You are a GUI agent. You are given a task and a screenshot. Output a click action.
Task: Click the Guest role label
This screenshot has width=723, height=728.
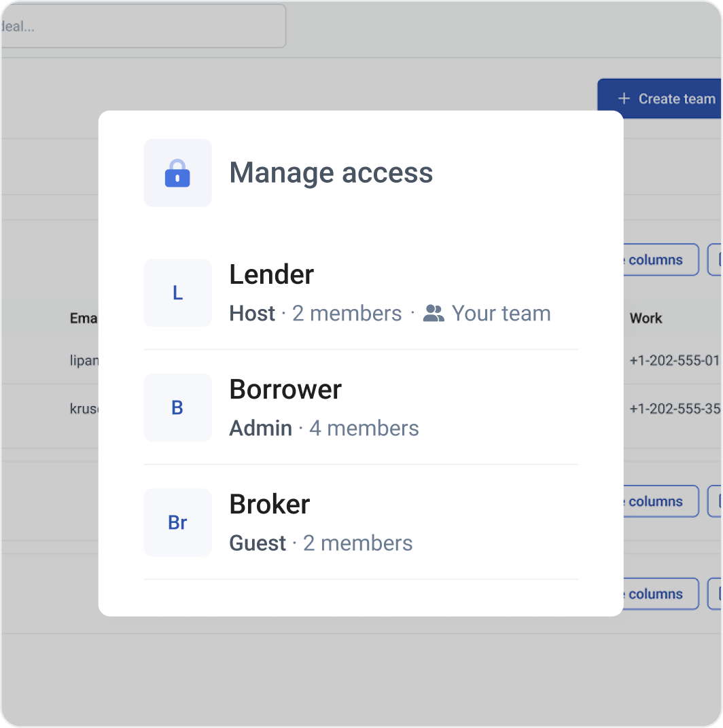click(x=258, y=543)
